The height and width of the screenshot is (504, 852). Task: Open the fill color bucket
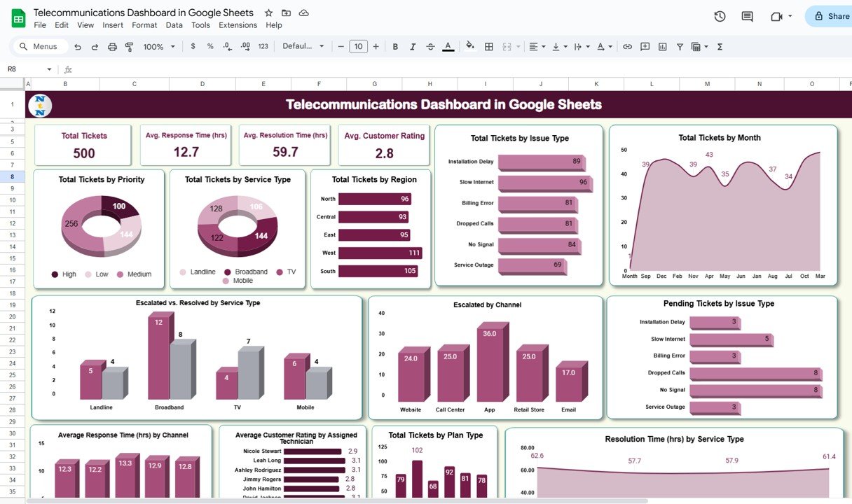(x=469, y=47)
